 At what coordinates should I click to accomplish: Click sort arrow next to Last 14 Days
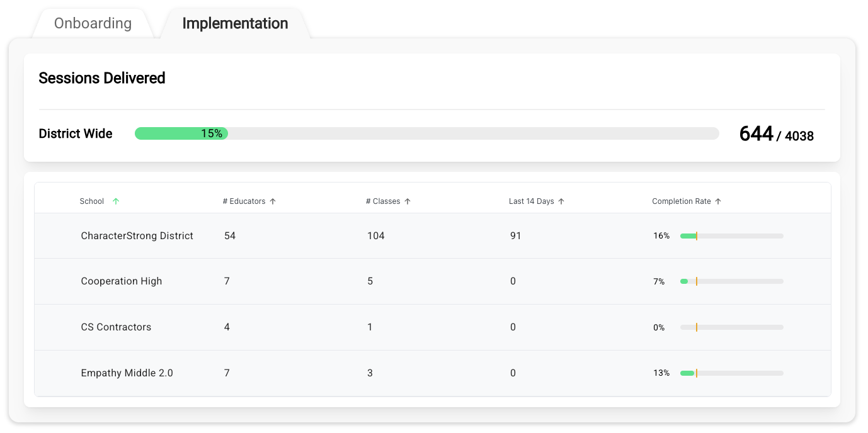click(561, 201)
